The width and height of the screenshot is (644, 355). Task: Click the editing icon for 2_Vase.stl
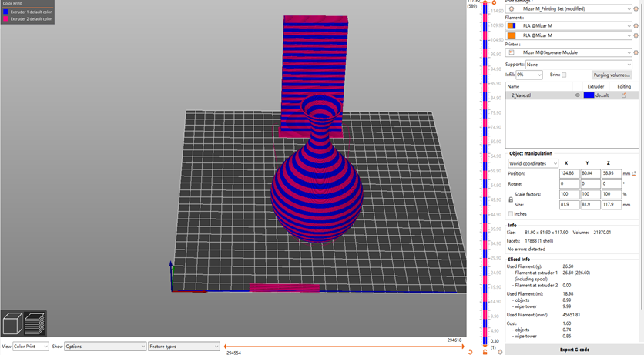623,95
